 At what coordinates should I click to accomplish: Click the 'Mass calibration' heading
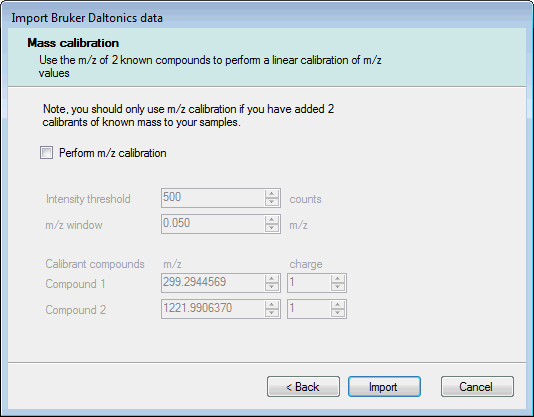tap(73, 43)
